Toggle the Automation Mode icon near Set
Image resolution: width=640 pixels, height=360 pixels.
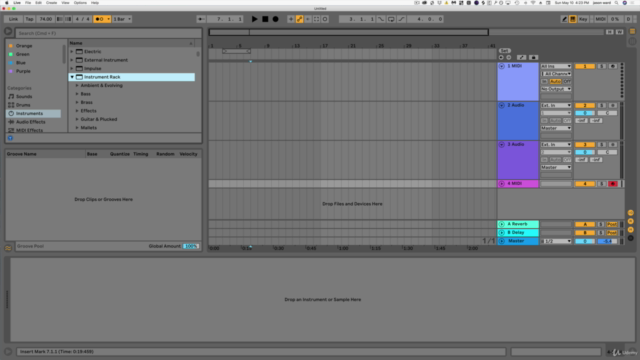tap(522, 58)
